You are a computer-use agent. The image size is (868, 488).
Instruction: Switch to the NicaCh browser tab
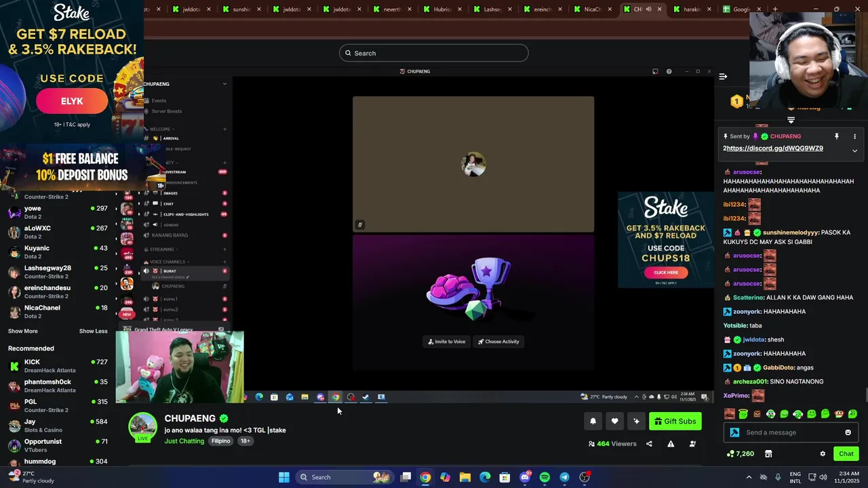click(593, 9)
